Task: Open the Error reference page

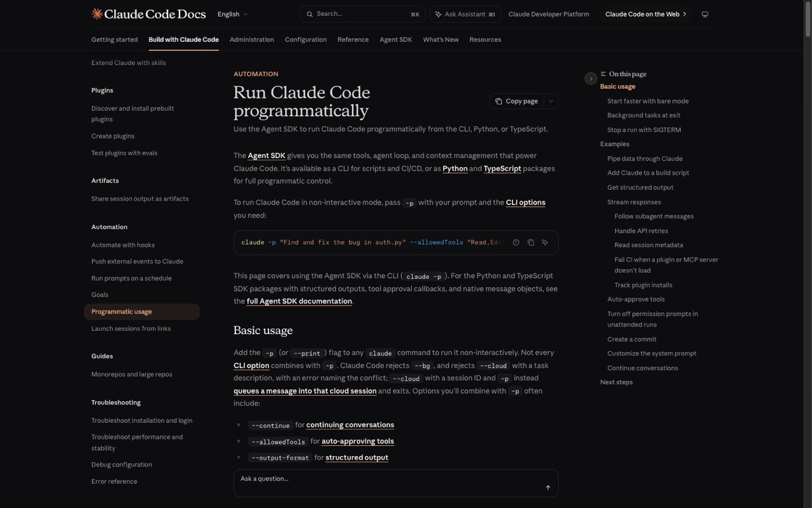Action: coord(114,481)
